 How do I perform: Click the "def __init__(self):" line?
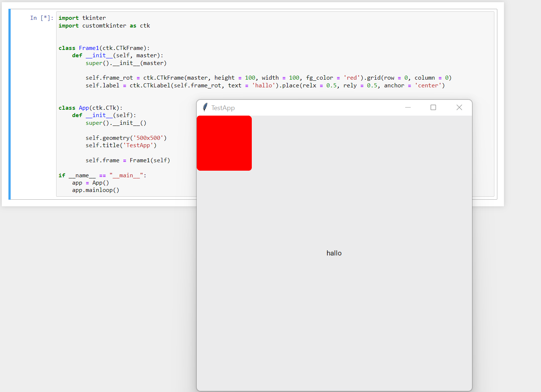coord(104,115)
